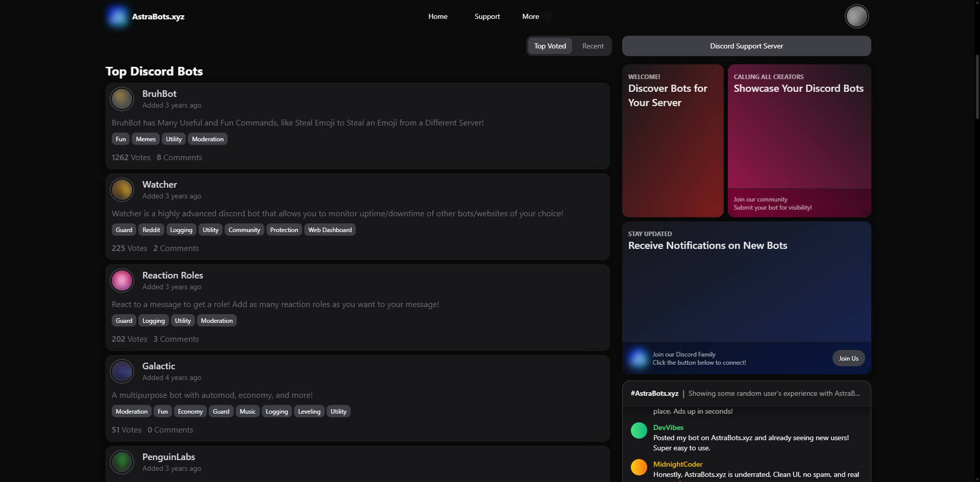980x482 pixels.
Task: Select BruhBot's Moderation tag
Action: tap(208, 139)
